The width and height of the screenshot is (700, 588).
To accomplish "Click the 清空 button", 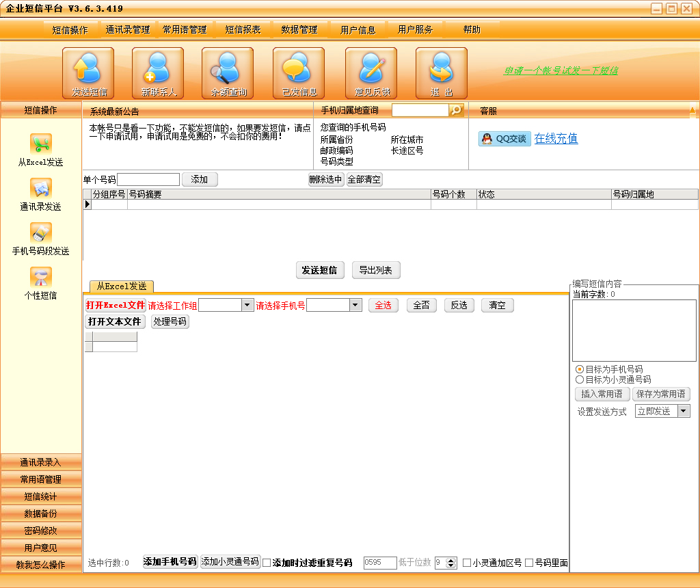I will (x=498, y=305).
